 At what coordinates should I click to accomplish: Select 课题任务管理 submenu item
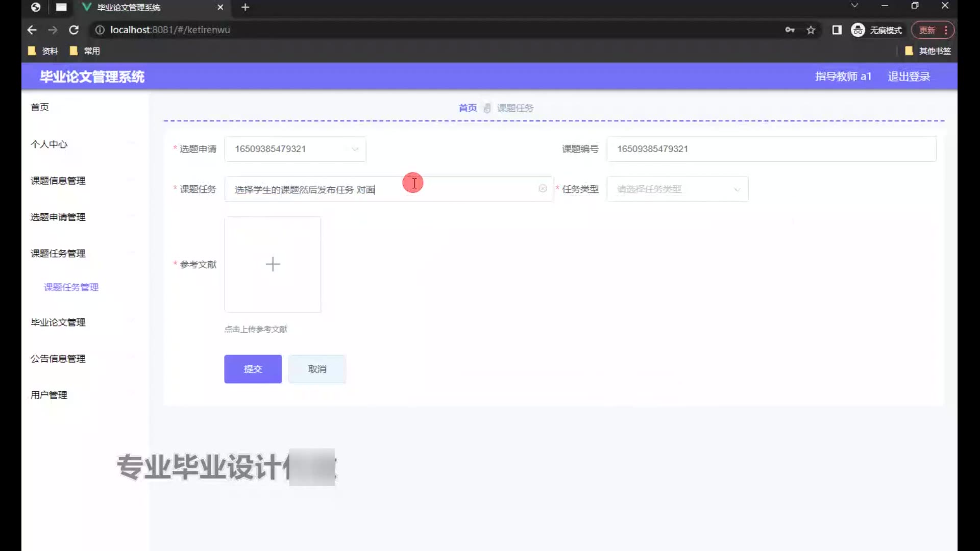click(71, 287)
